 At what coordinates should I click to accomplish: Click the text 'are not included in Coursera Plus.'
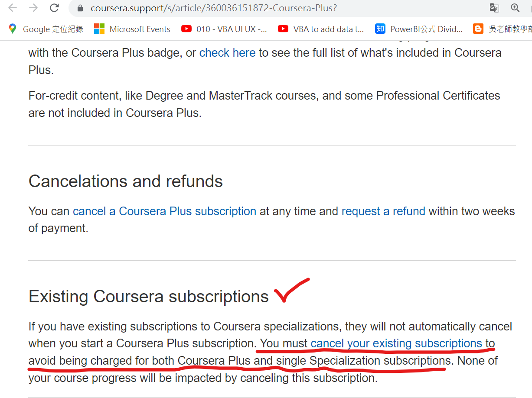click(x=115, y=113)
